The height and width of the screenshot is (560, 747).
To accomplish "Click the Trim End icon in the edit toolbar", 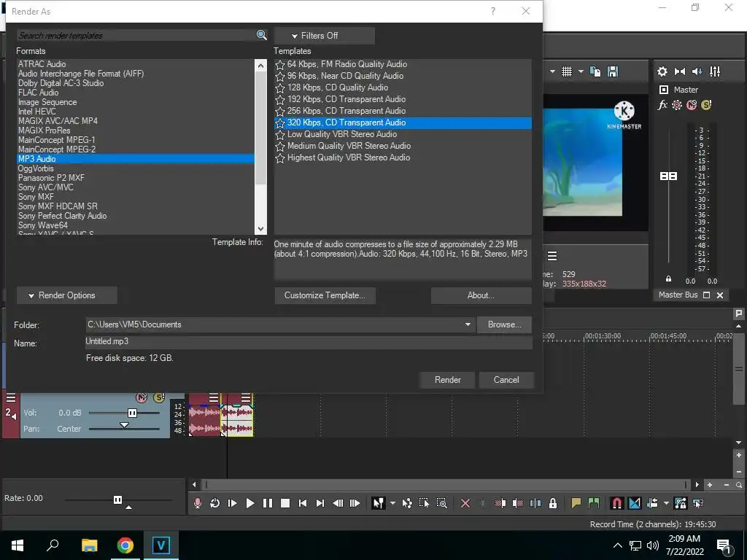I will click(x=518, y=503).
